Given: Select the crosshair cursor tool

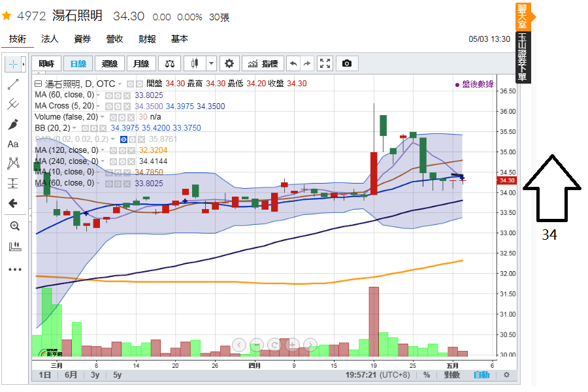Looking at the screenshot, I should click(13, 65).
